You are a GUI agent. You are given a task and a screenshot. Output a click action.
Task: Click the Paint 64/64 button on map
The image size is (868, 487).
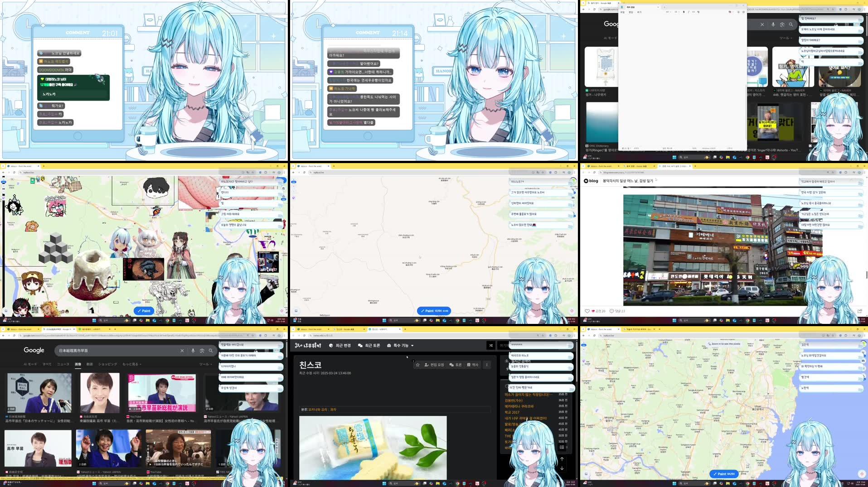(723, 474)
